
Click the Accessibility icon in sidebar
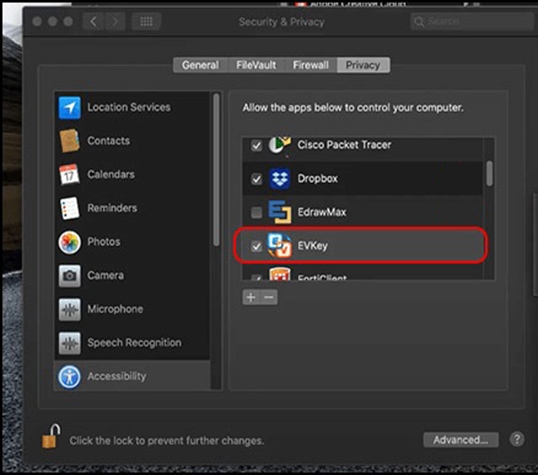tap(69, 376)
